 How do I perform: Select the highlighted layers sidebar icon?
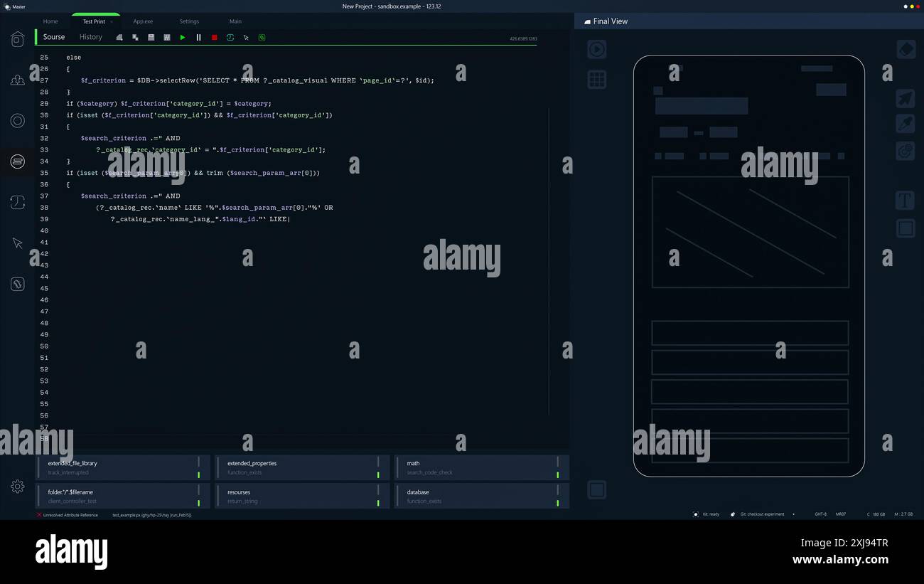(x=18, y=162)
